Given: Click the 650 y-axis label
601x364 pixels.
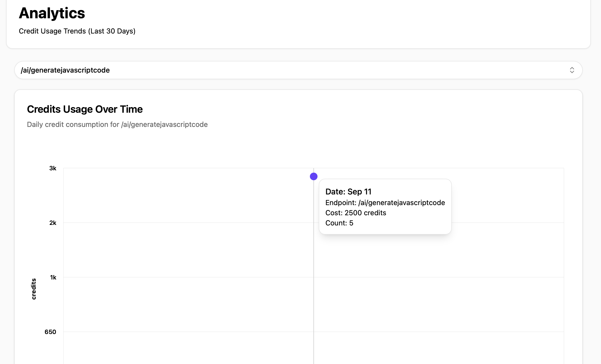Looking at the screenshot, I should coord(50,332).
